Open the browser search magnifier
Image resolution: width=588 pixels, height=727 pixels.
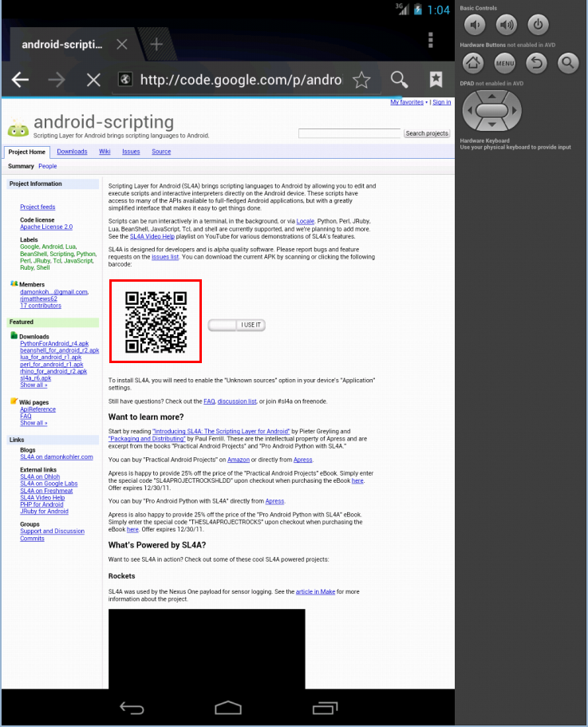(x=399, y=80)
